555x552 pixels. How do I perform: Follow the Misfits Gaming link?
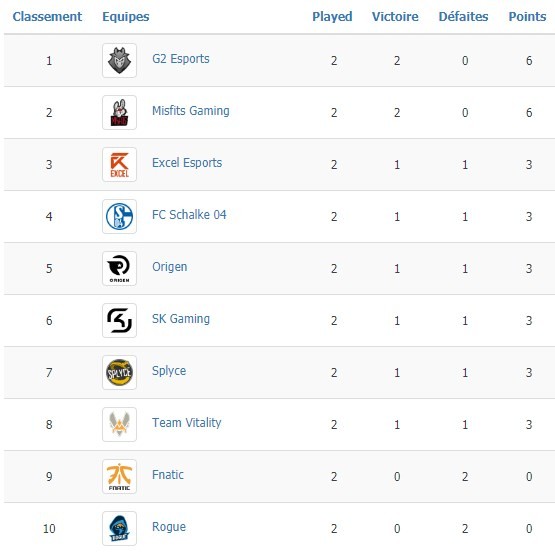pyautogui.click(x=191, y=111)
